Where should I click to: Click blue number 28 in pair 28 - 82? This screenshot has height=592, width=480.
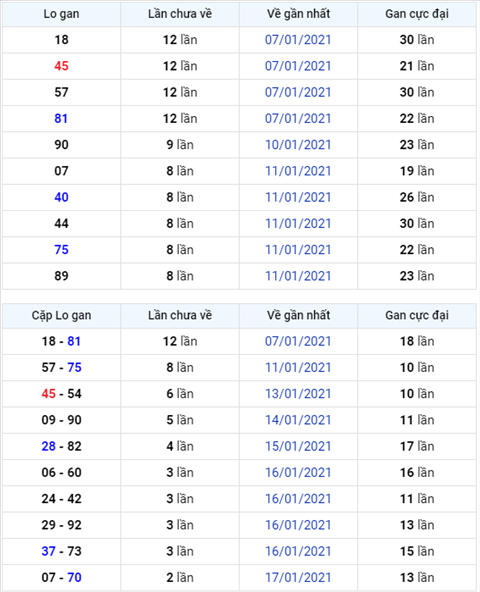pos(49,446)
